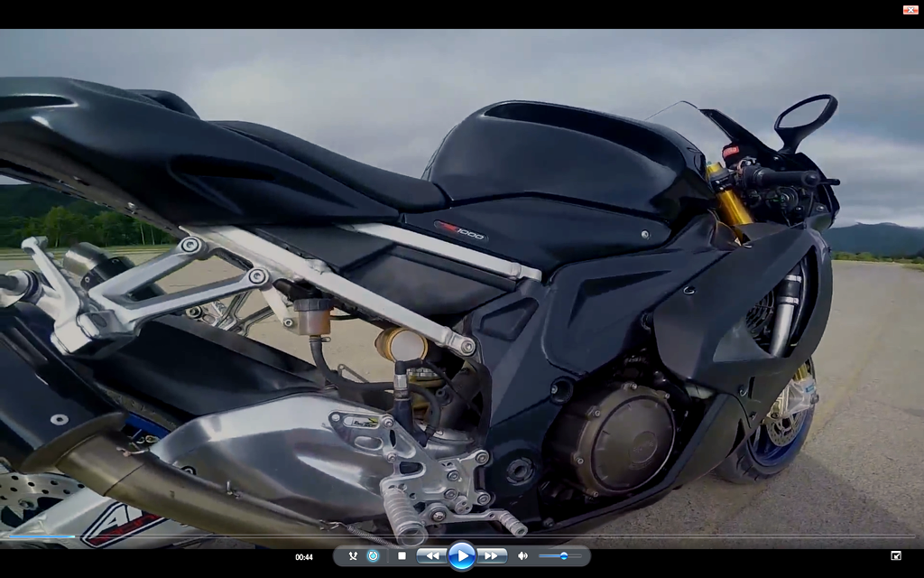Set volume to maximum at slider's right end
Screen dimensions: 924x578
click(x=580, y=555)
